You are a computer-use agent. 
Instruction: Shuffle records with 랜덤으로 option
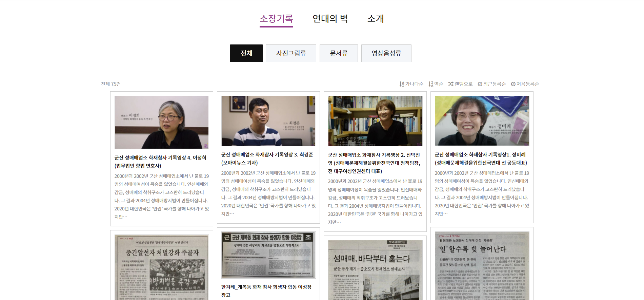coord(460,84)
